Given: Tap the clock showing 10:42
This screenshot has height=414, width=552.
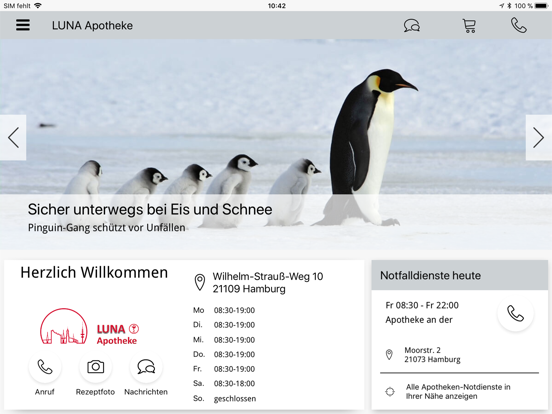Looking at the screenshot, I should click(x=277, y=6).
